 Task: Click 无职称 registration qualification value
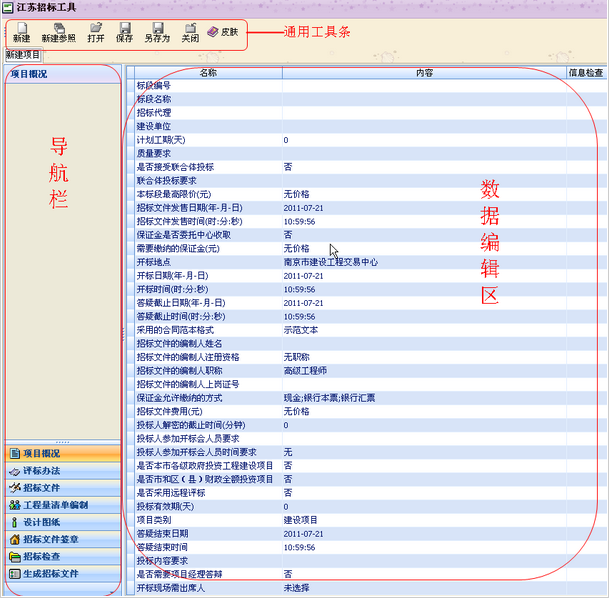click(297, 357)
